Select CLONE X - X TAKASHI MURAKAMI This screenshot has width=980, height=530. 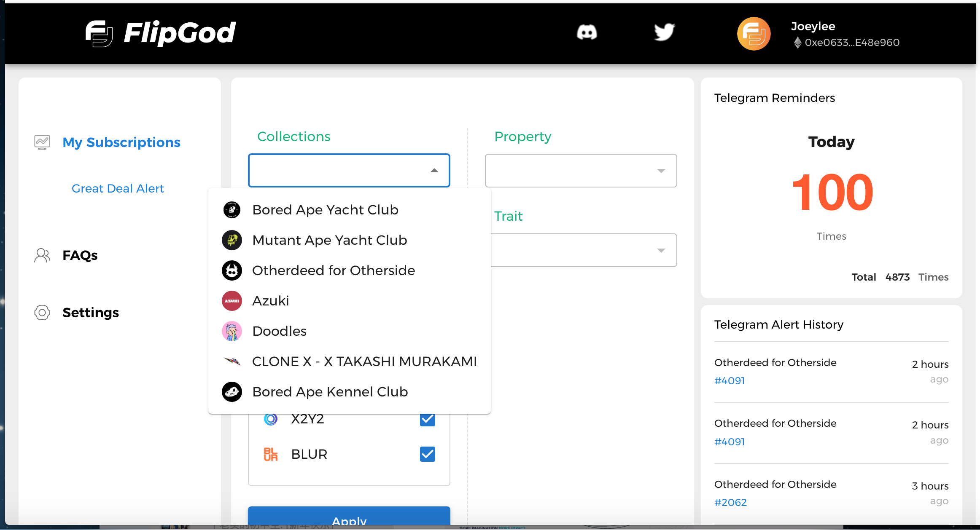pyautogui.click(x=350, y=361)
